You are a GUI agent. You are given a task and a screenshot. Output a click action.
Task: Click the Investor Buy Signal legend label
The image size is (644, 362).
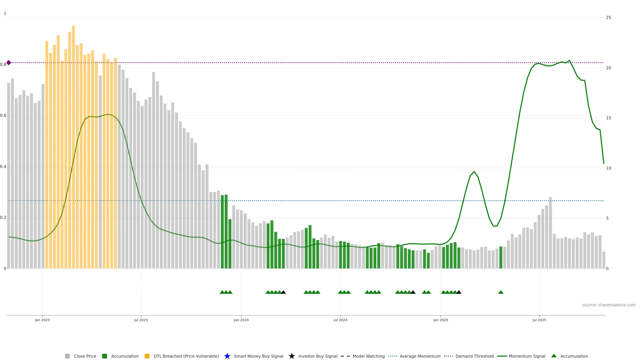click(x=318, y=356)
